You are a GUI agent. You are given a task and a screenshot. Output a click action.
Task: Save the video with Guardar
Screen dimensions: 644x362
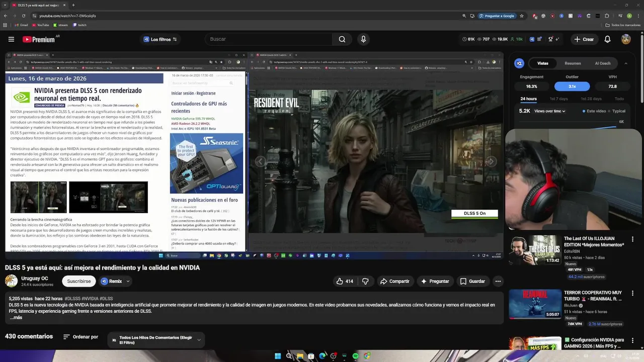472,281
